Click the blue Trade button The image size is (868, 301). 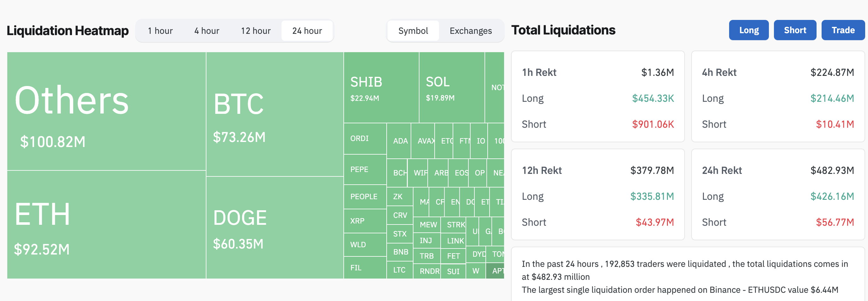843,30
